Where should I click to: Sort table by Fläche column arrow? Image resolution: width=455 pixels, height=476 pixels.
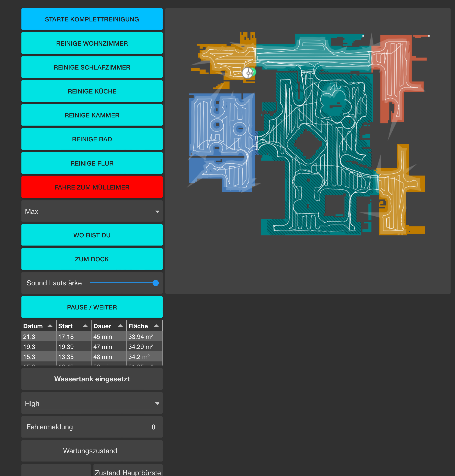pyautogui.click(x=156, y=326)
